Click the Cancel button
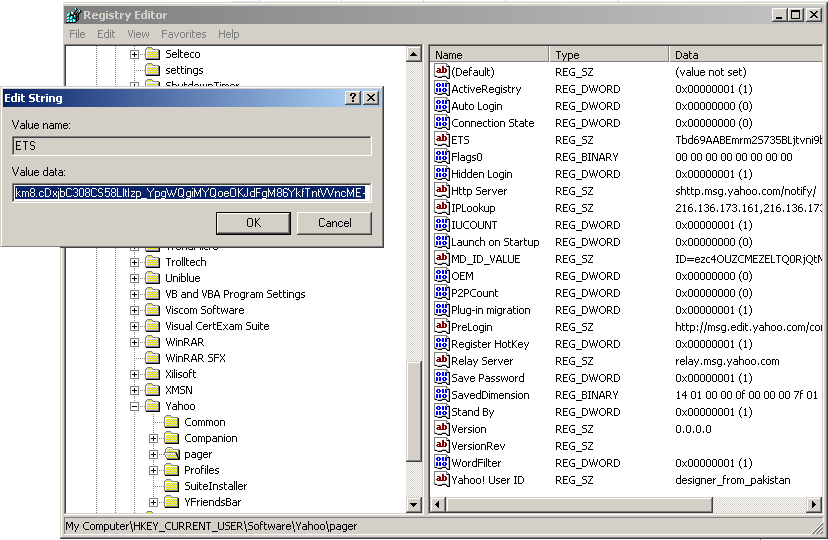 coord(334,223)
